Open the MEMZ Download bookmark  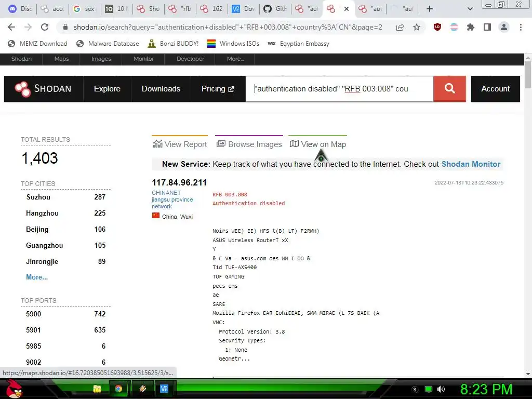[x=37, y=44]
